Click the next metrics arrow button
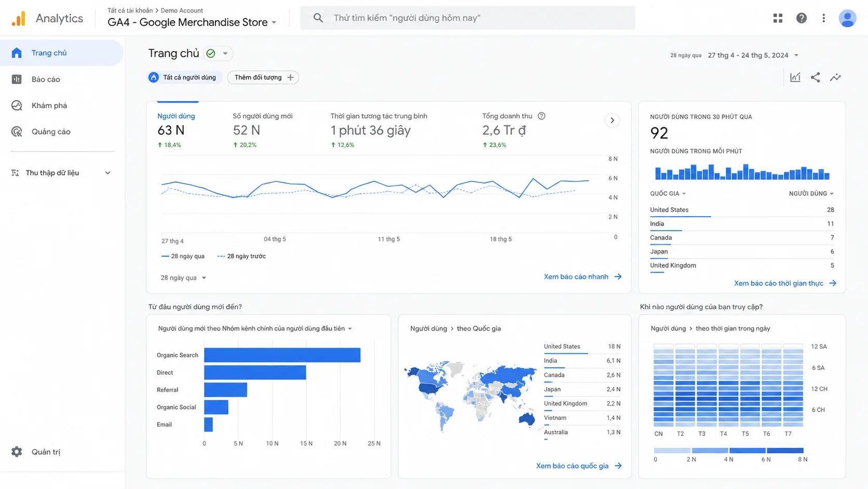Screen dimensions: 868x489 coord(612,121)
